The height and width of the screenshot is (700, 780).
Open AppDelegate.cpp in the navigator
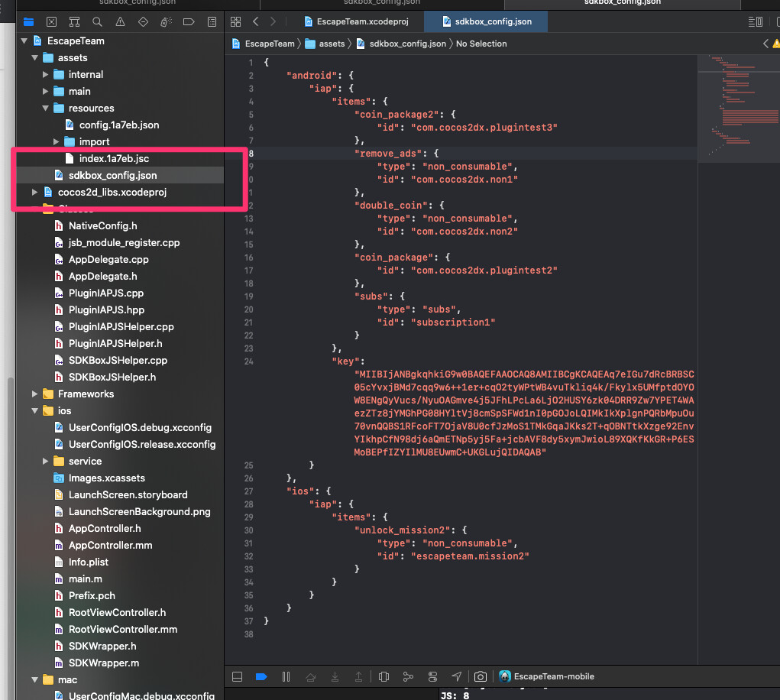pyautogui.click(x=108, y=259)
